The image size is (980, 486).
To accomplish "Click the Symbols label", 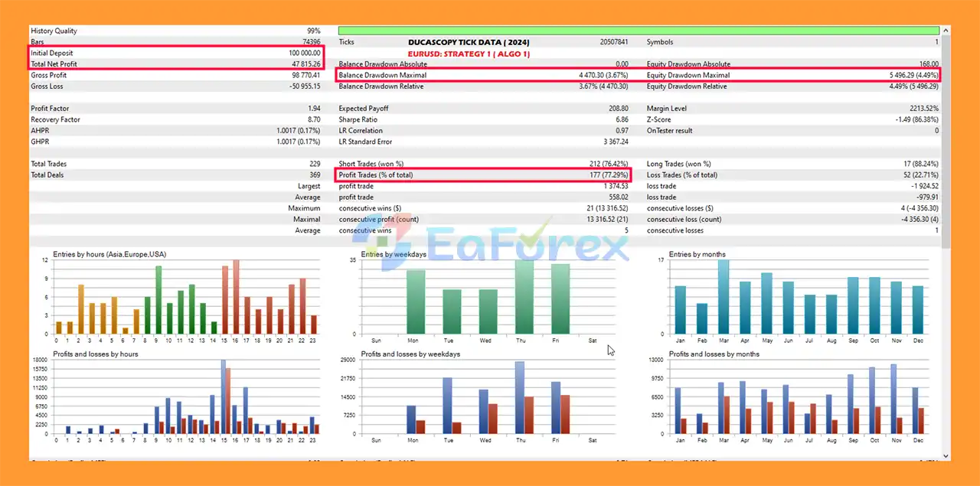I will tap(660, 42).
